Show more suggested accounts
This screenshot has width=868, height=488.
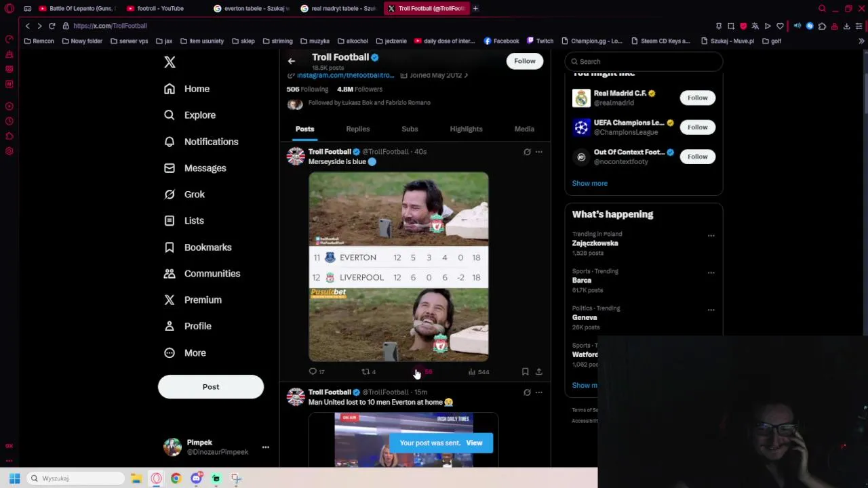tap(589, 184)
